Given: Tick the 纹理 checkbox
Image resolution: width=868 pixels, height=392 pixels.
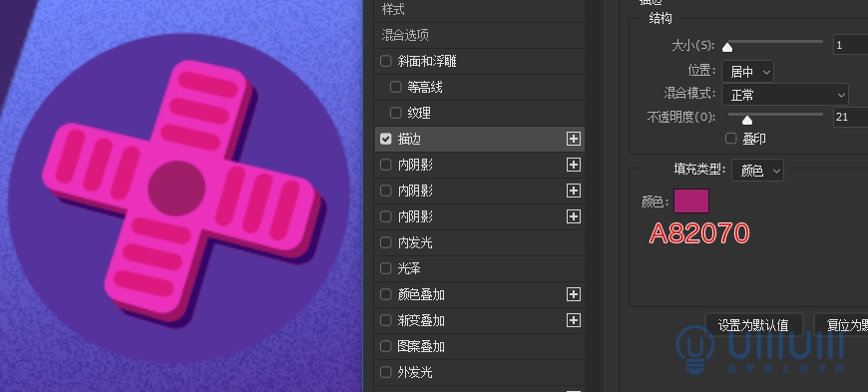Looking at the screenshot, I should (x=395, y=113).
